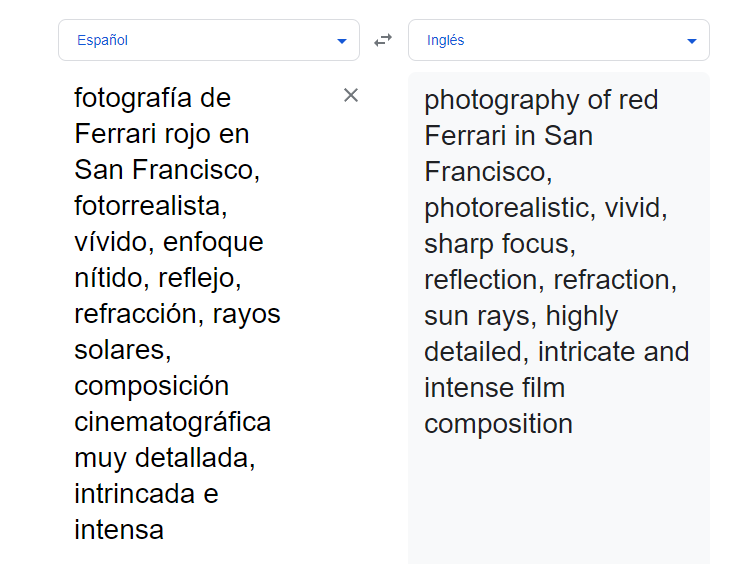
Task: Swap the Spanish and English languages
Action: (x=383, y=40)
